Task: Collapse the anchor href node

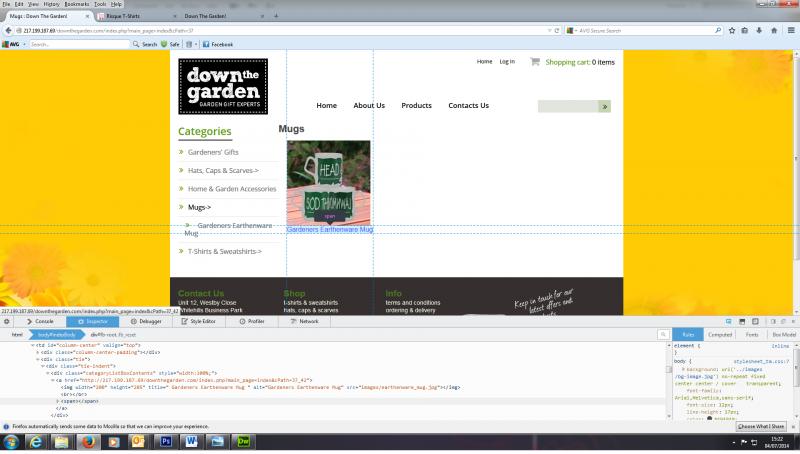Action: (53, 381)
